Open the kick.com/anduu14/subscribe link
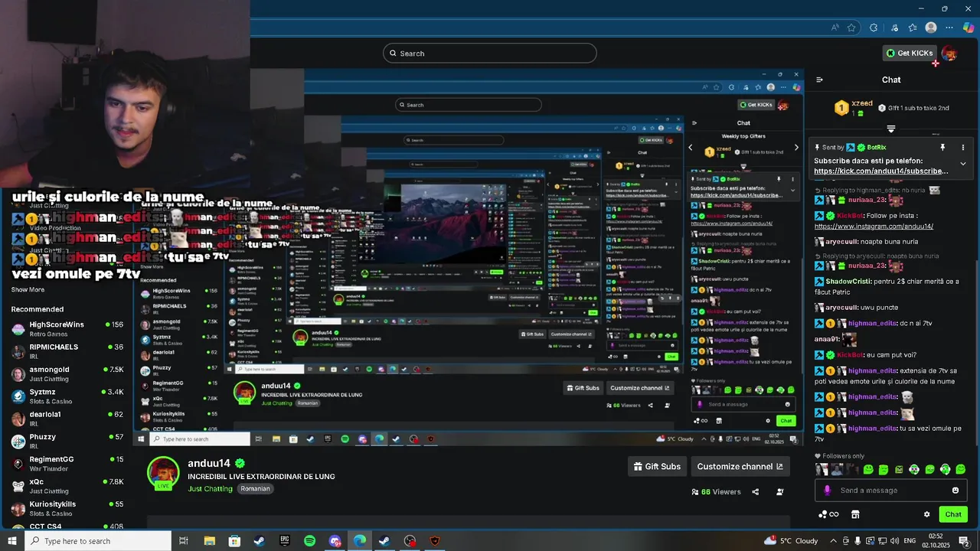Screen dimensions: 980x551 [x=881, y=171]
